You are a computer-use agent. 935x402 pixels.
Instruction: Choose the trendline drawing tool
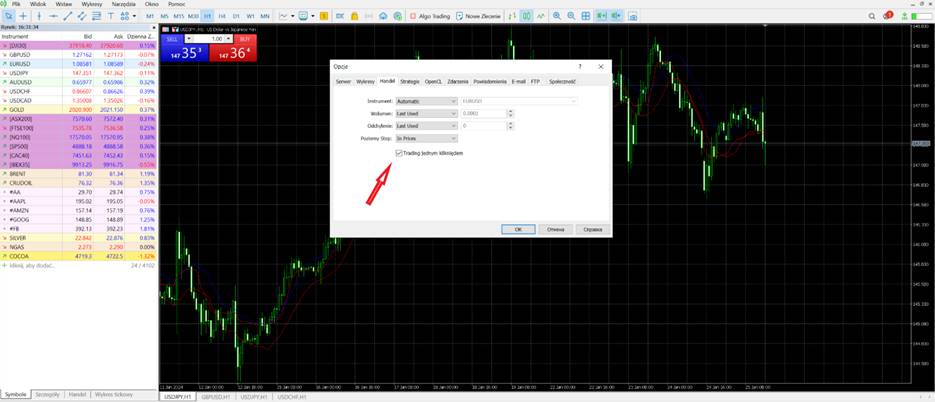point(67,16)
